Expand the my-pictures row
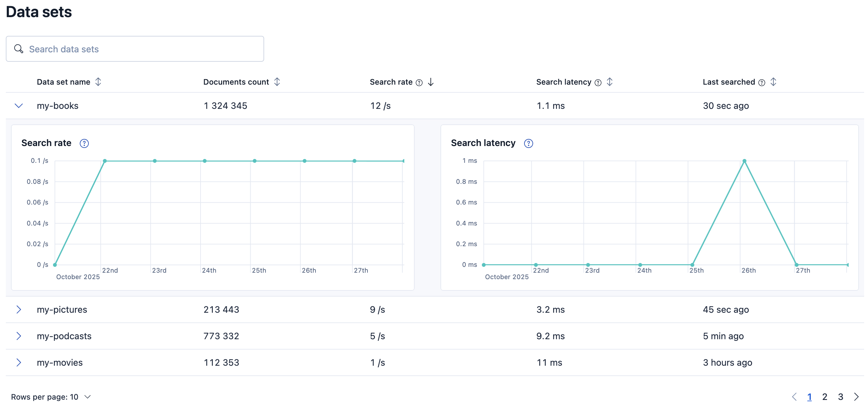 (x=18, y=309)
